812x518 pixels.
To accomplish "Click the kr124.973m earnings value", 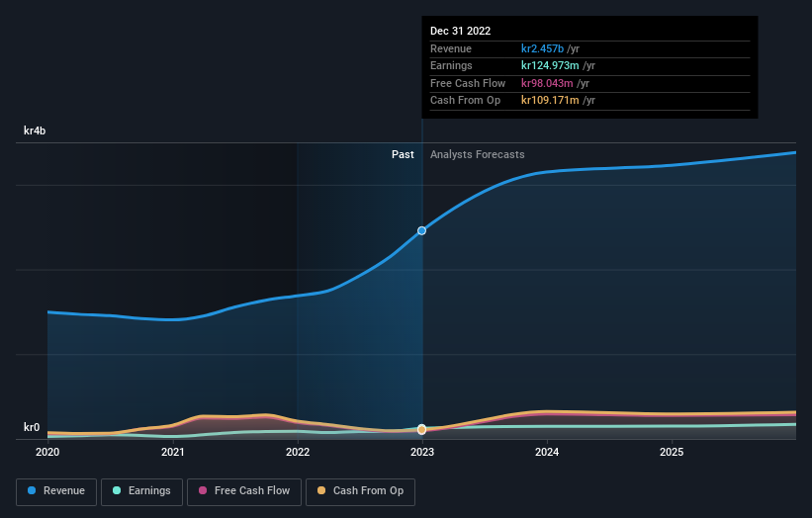I will click(x=550, y=65).
